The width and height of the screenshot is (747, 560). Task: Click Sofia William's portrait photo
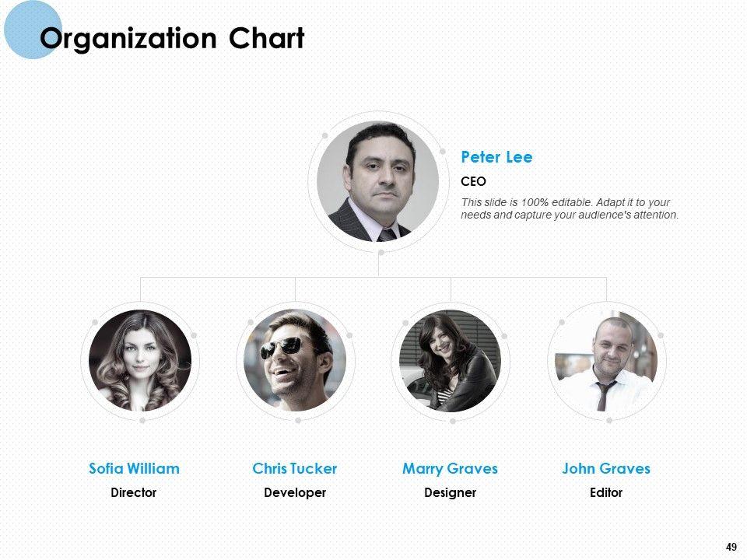tap(140, 361)
